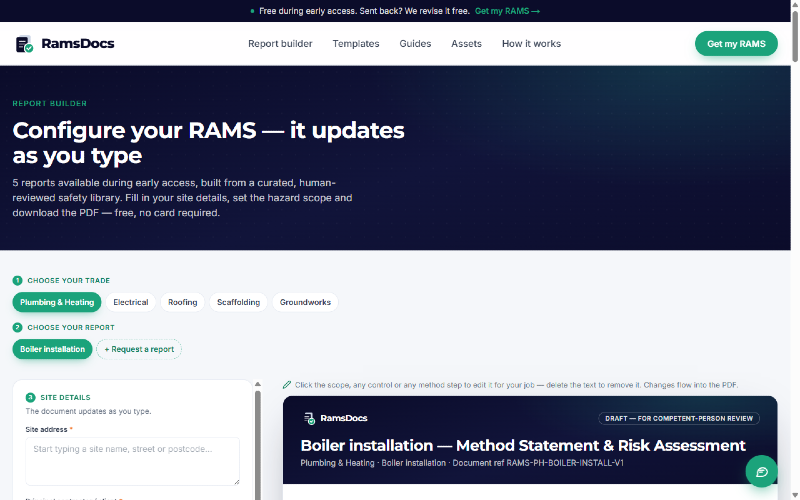Click the Boiler installation document title

523,445
